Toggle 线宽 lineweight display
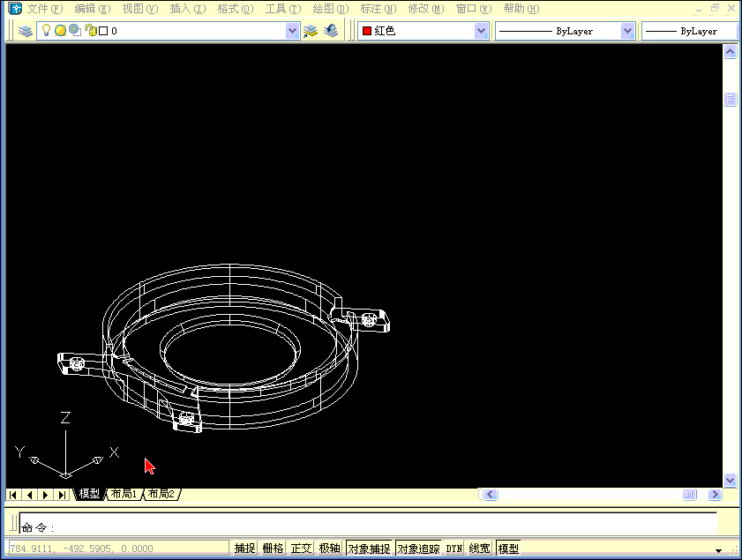Image resolution: width=742 pixels, height=560 pixels. (x=479, y=549)
